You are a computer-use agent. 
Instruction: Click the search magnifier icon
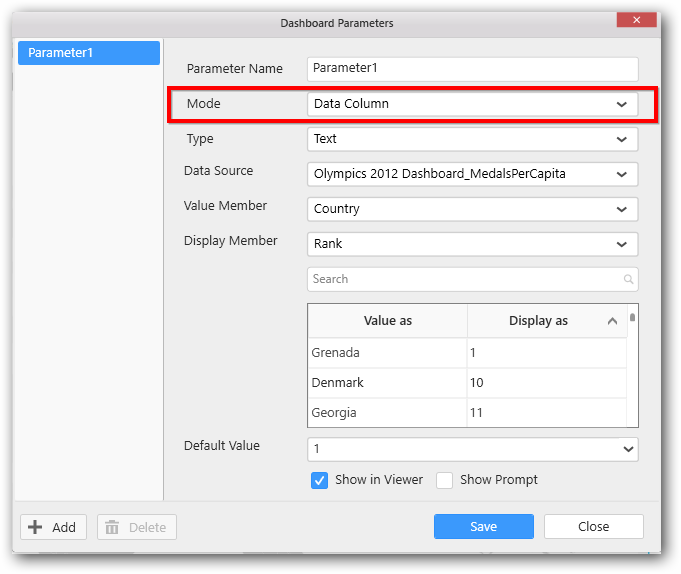628,280
